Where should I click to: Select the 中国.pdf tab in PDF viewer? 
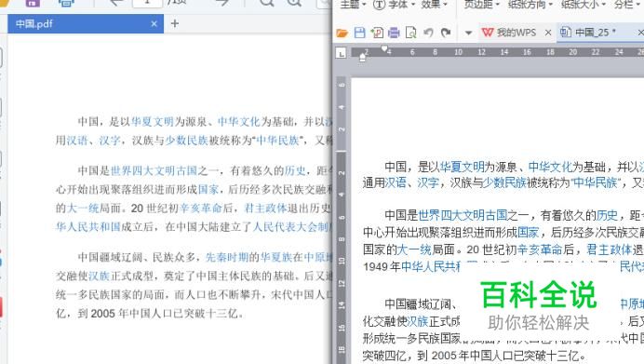tap(86, 24)
